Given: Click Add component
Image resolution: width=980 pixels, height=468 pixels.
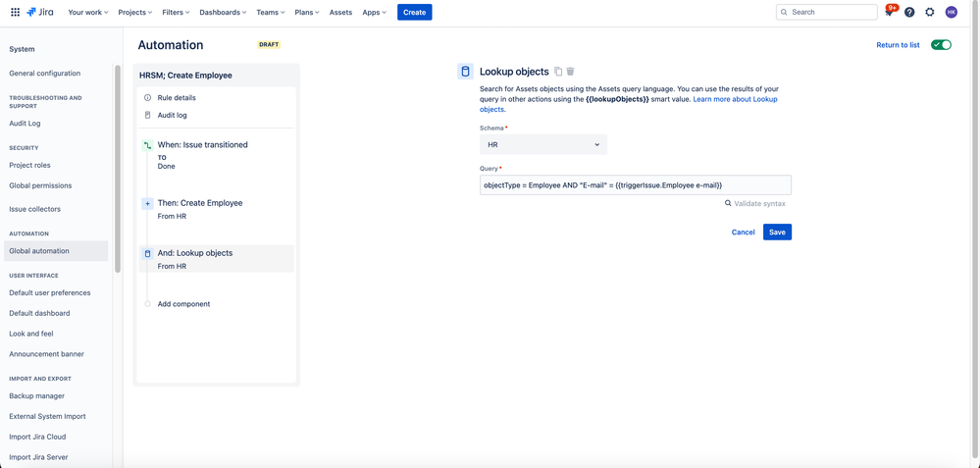Looking at the screenshot, I should 183,304.
